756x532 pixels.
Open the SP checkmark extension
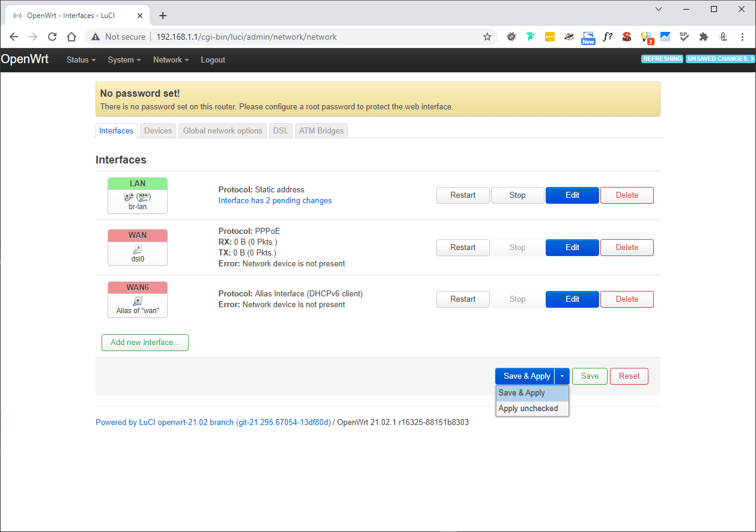coord(684,37)
